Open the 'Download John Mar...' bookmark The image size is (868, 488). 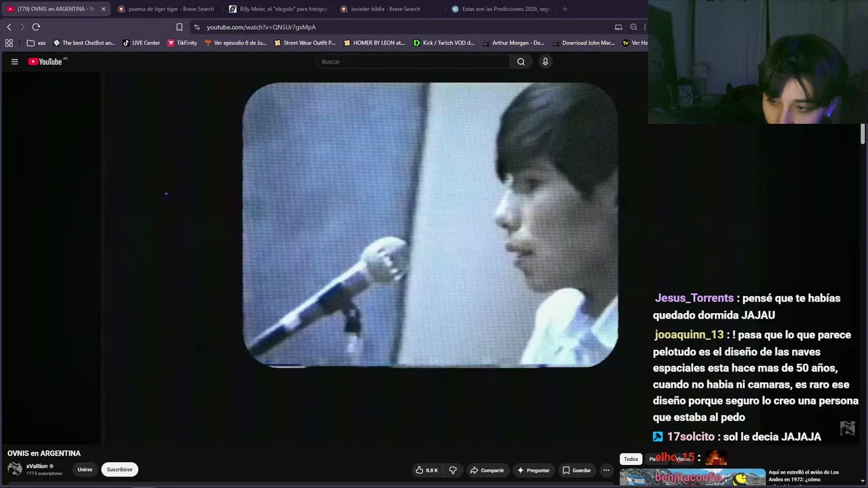(583, 43)
